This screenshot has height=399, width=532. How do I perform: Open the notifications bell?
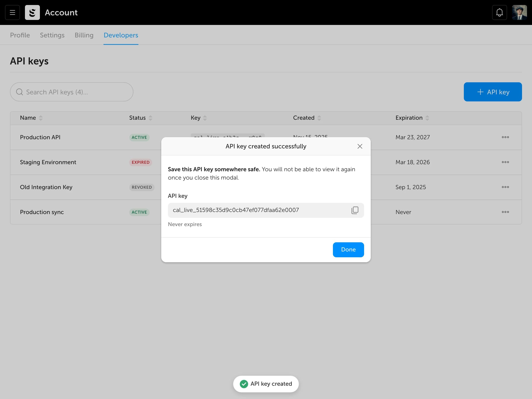[x=499, y=12]
